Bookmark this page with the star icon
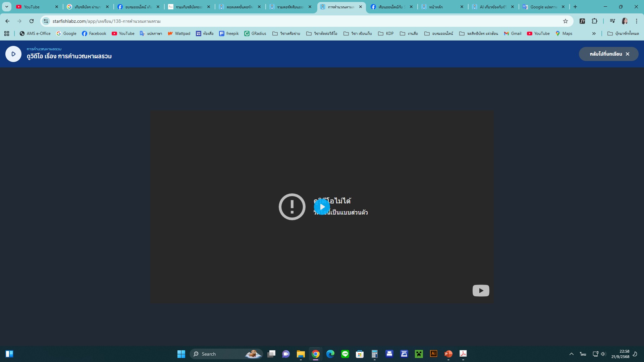This screenshot has width=644, height=362. [566, 21]
